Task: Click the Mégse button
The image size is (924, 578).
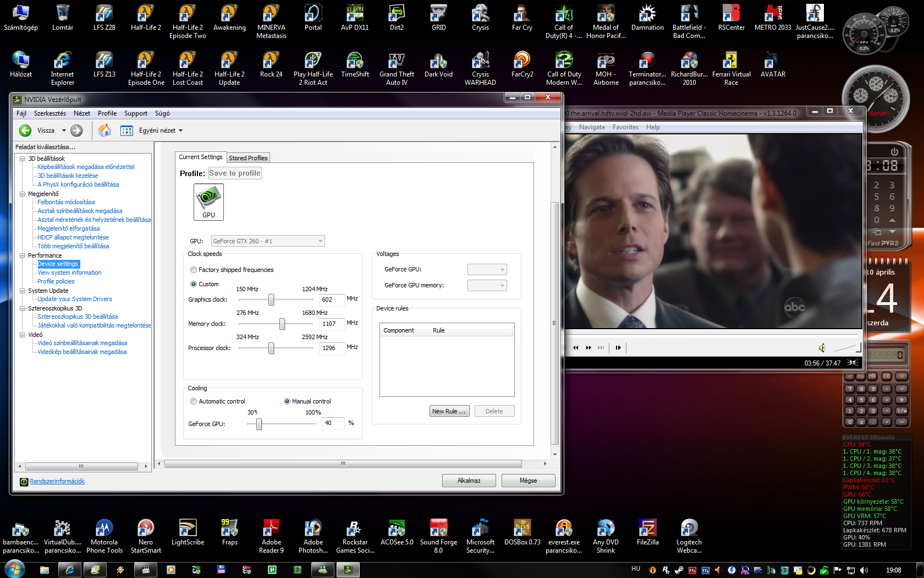Action: (528, 481)
